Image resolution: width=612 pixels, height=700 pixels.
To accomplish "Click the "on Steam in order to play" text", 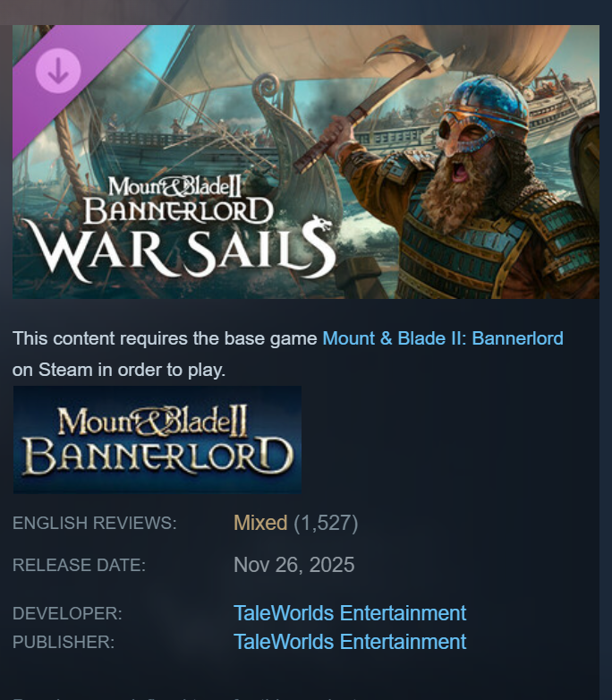I will click(x=119, y=370).
